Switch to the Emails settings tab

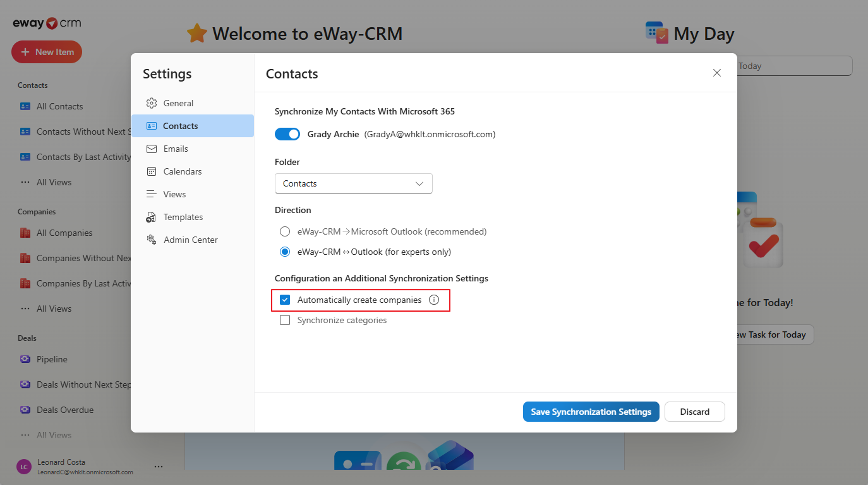193,149
